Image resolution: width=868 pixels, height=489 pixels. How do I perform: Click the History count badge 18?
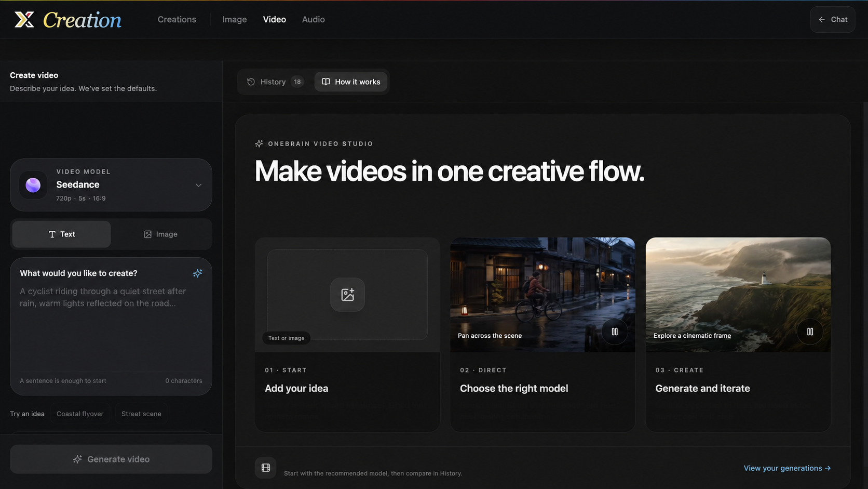(x=297, y=82)
